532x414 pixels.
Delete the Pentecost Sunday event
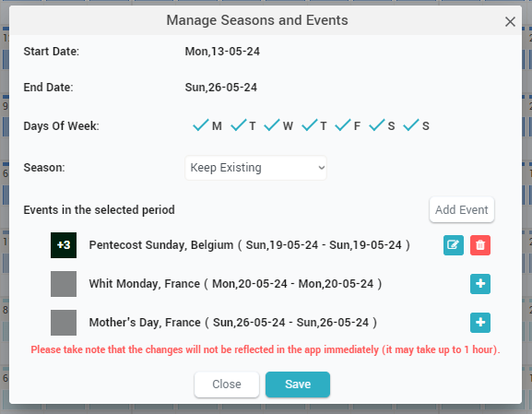pyautogui.click(x=480, y=245)
